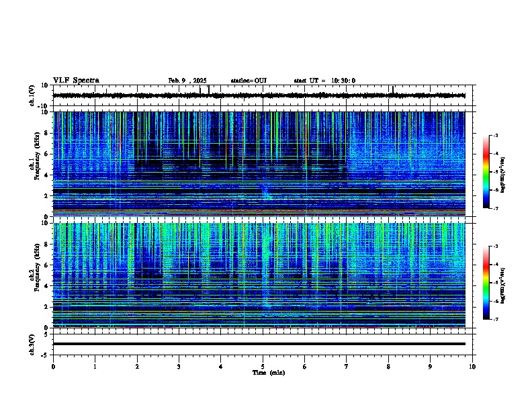532x411 pixels.
Task: Click the '-7' label on ch.1 color bar
Action: 496,208
